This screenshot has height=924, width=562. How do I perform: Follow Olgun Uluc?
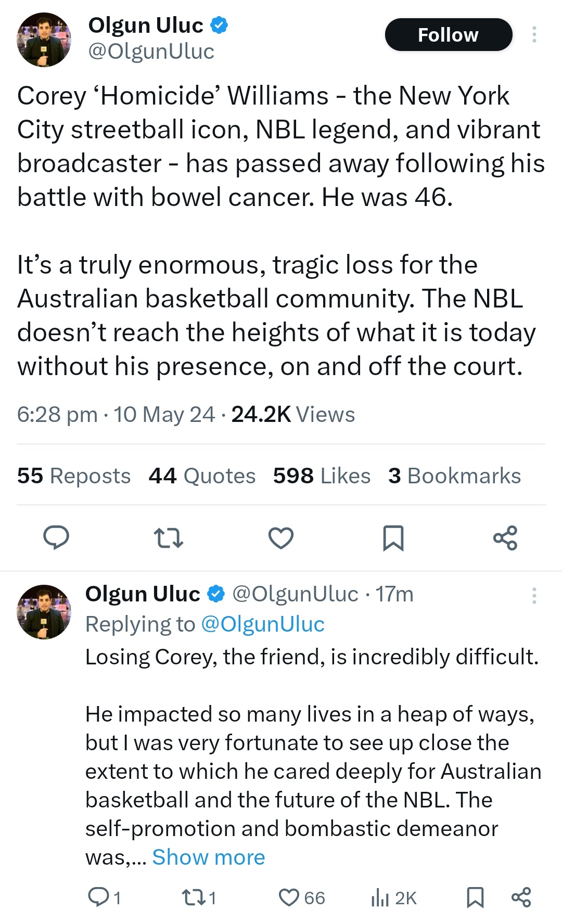(x=449, y=35)
